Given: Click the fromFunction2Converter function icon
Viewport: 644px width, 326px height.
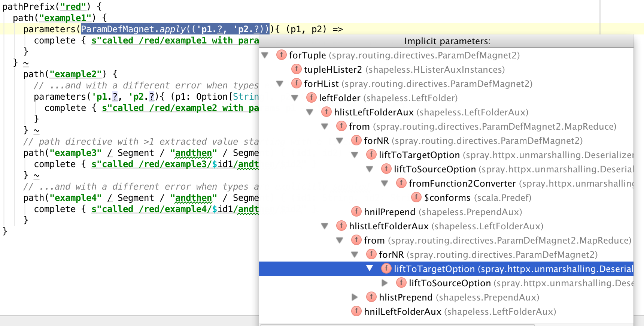Looking at the screenshot, I should pyautogui.click(x=401, y=183).
